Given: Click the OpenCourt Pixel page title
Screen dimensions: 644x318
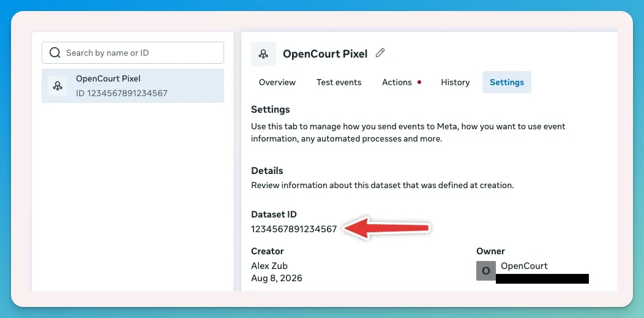Looking at the screenshot, I should coord(325,54).
